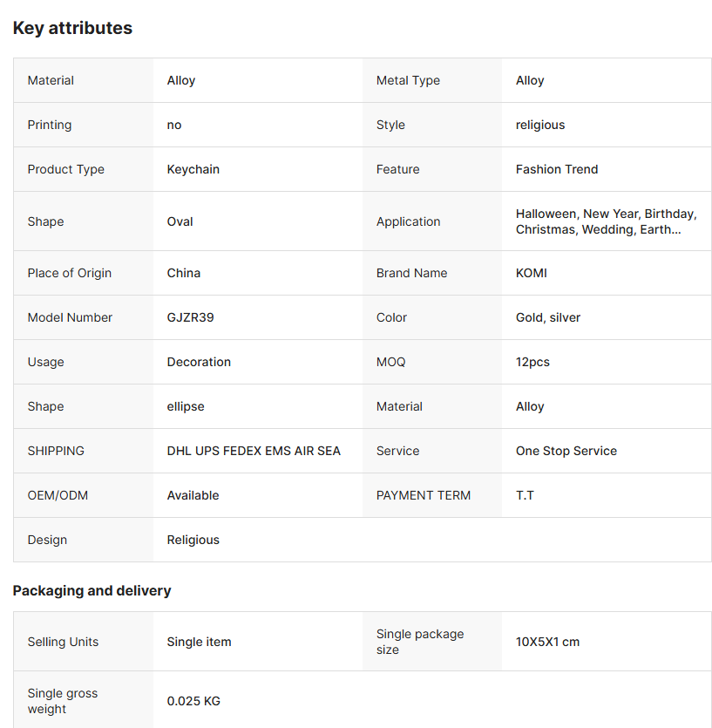Select the ellipse shape value

(x=186, y=406)
